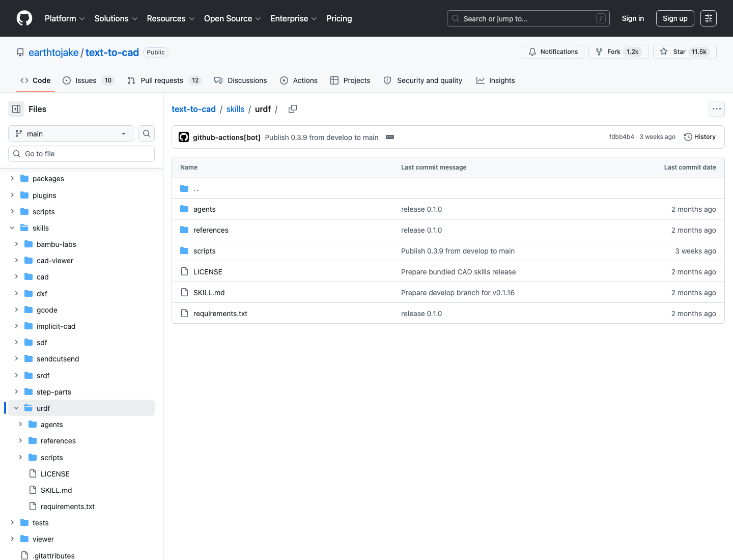
Task: Expand the commit message ellipsis icon
Action: (390, 137)
